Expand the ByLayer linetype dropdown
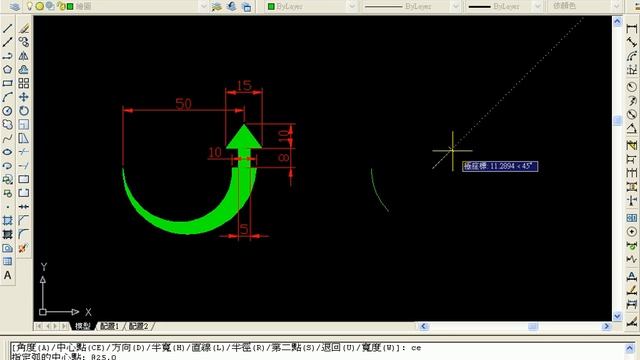Image resolution: width=640 pixels, height=360 pixels. click(x=456, y=6)
